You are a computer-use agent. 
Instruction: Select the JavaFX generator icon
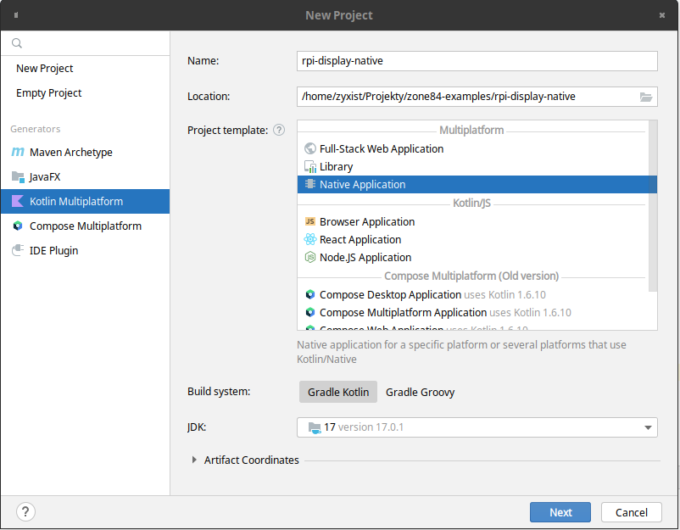18,177
